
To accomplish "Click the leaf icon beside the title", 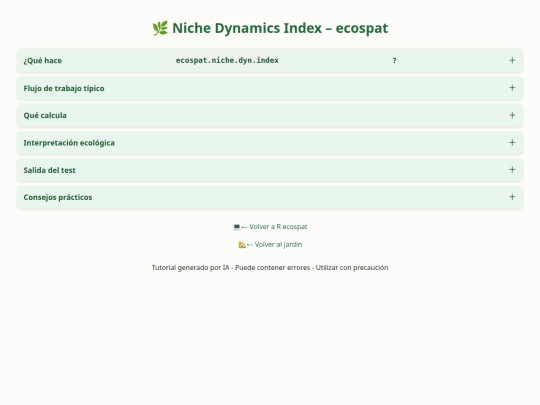I will (x=160, y=28).
